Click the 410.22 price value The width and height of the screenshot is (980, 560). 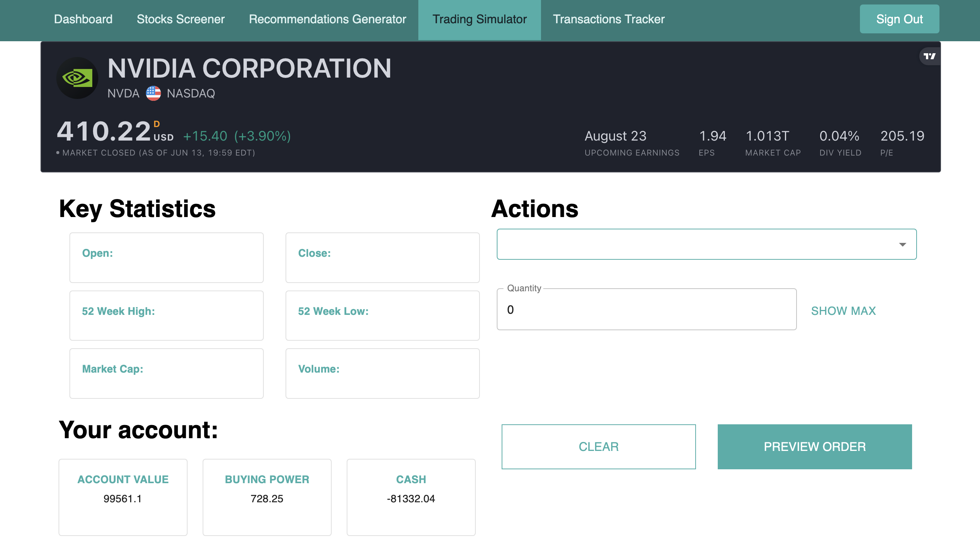click(104, 132)
